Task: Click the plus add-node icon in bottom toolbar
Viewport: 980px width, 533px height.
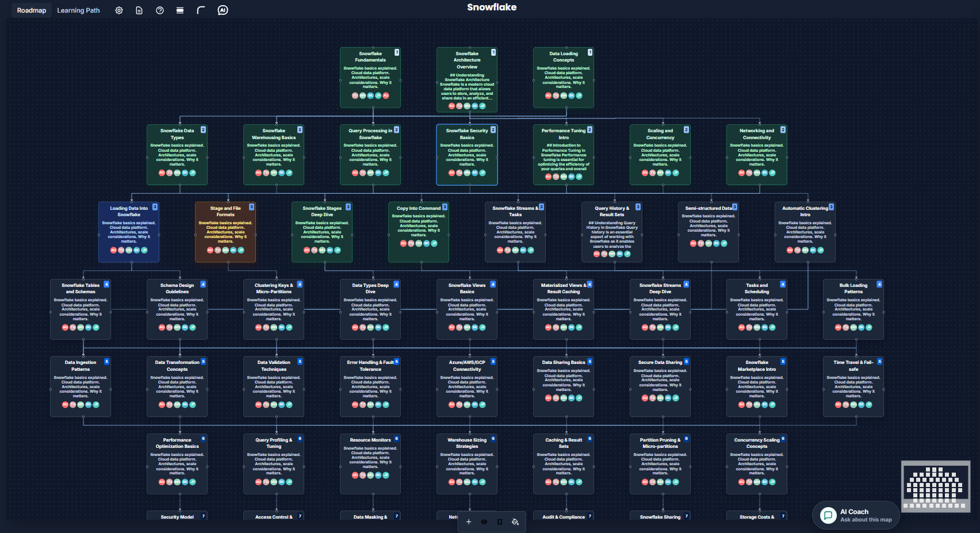Action: tap(469, 522)
